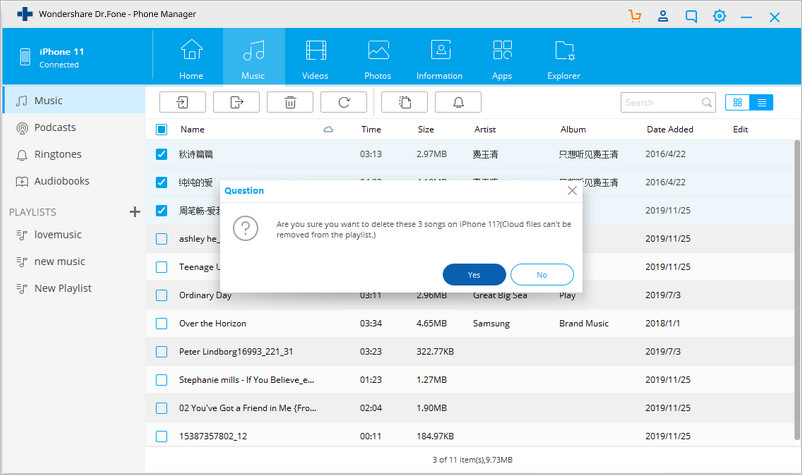The image size is (802, 475).
Task: Go to the Home tab
Action: coord(191,59)
